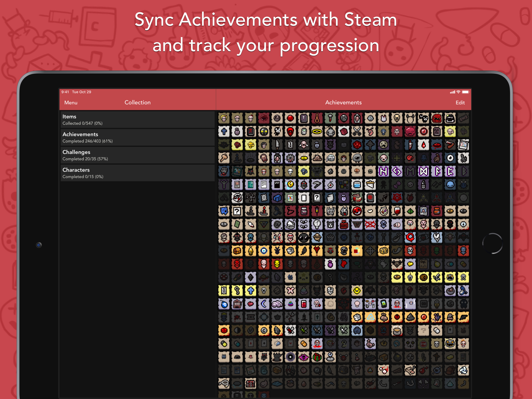The image size is (532, 399).
Task: Tap the purple lips achievement icon
Action: click(304, 357)
